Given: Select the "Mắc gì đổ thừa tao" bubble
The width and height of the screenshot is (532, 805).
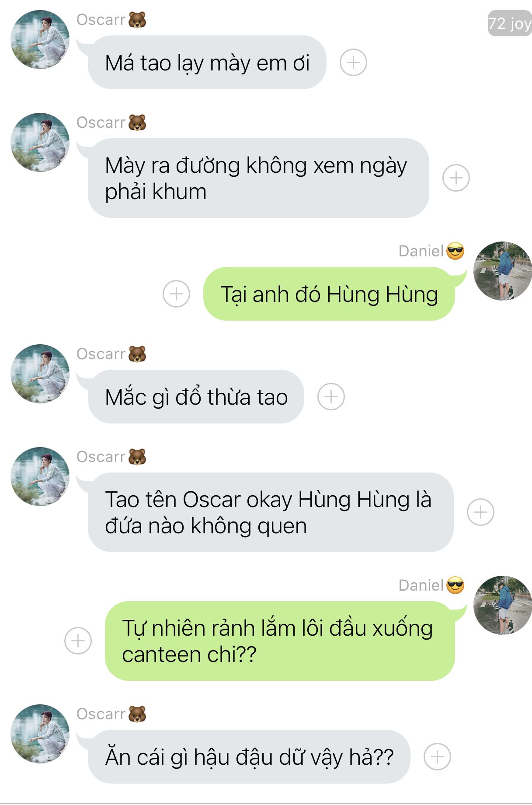Looking at the screenshot, I should (x=196, y=397).
